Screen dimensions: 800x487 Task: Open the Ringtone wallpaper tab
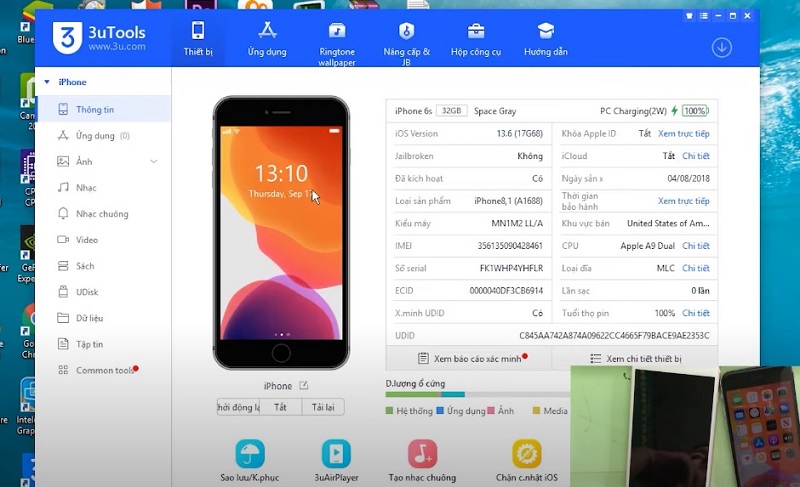tap(337, 43)
